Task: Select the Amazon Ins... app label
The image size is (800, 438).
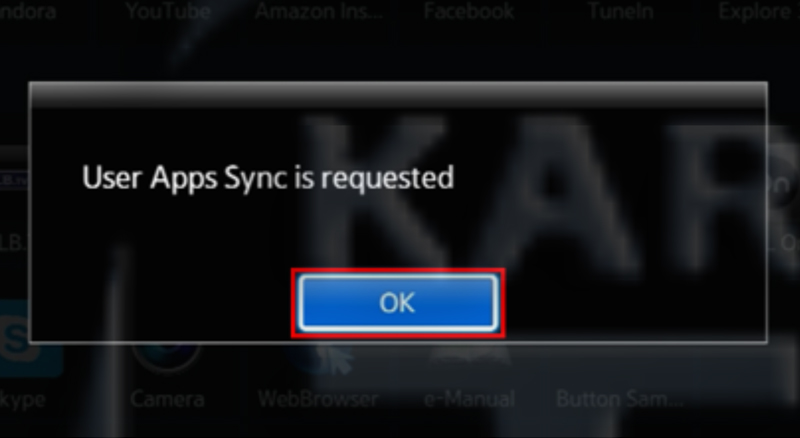Action: point(319,11)
